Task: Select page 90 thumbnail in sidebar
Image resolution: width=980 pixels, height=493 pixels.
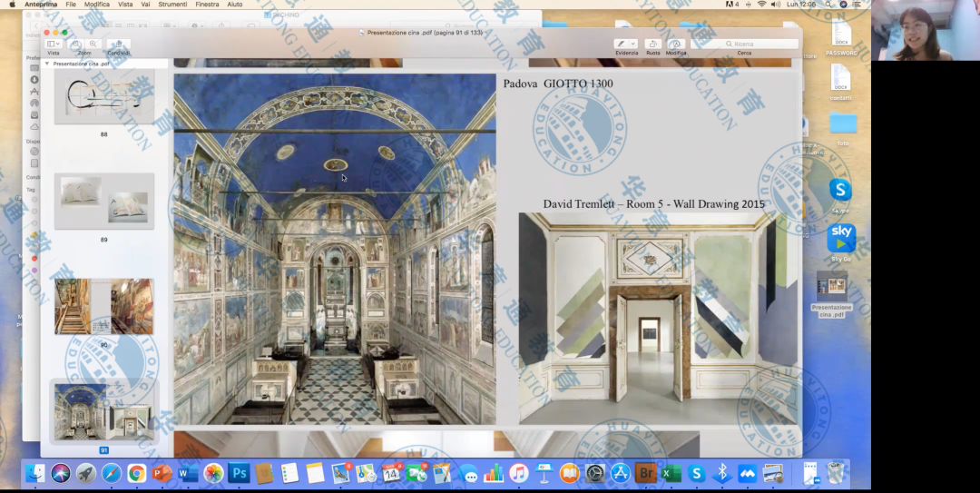Action: (x=103, y=307)
